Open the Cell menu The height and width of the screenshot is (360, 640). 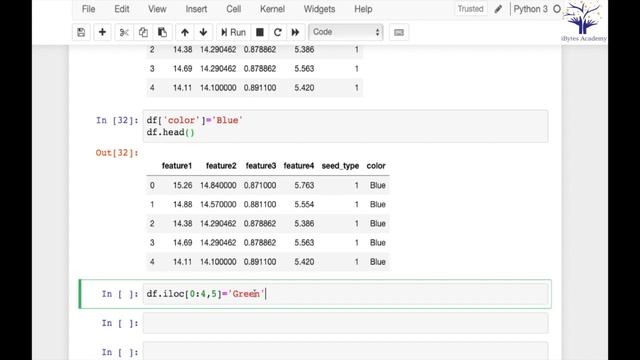coord(233,9)
